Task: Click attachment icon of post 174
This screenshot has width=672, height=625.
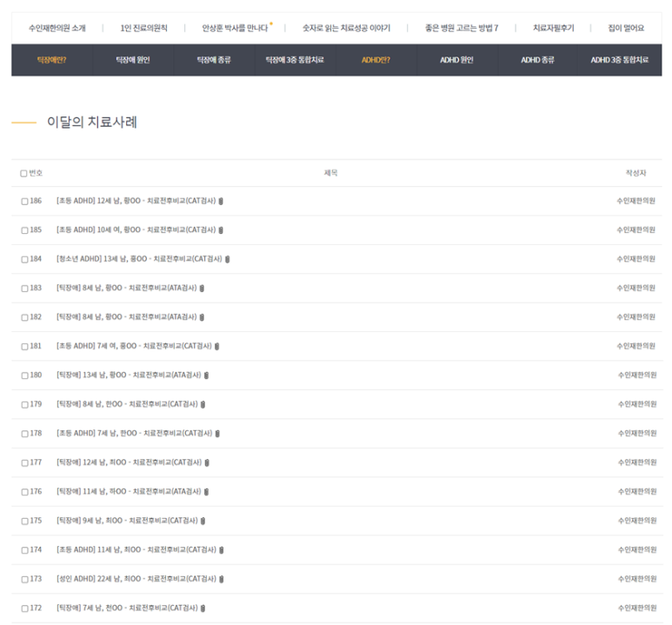Action: (221, 550)
